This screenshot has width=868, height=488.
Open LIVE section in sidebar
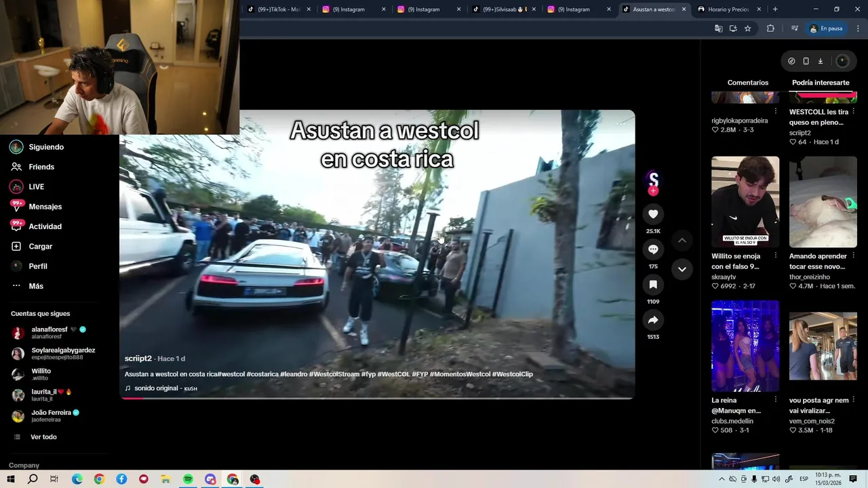coord(37,186)
